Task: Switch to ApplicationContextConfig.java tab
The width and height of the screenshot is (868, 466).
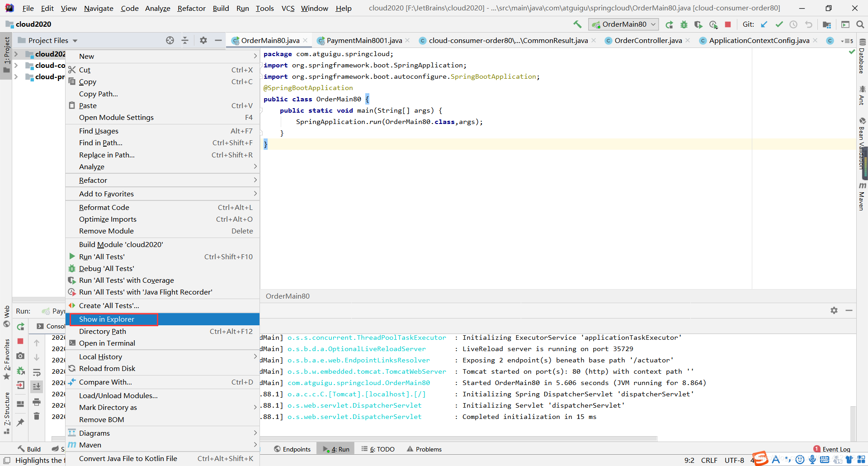Action: (759, 40)
